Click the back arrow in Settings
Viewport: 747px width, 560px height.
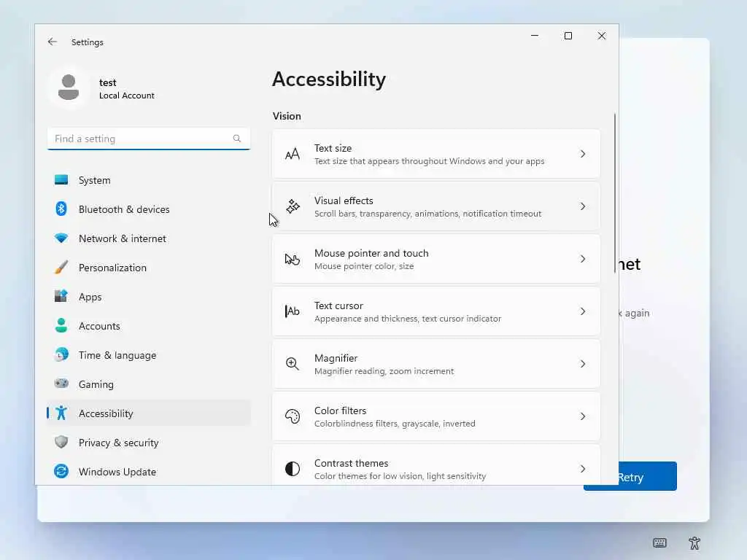(x=53, y=42)
